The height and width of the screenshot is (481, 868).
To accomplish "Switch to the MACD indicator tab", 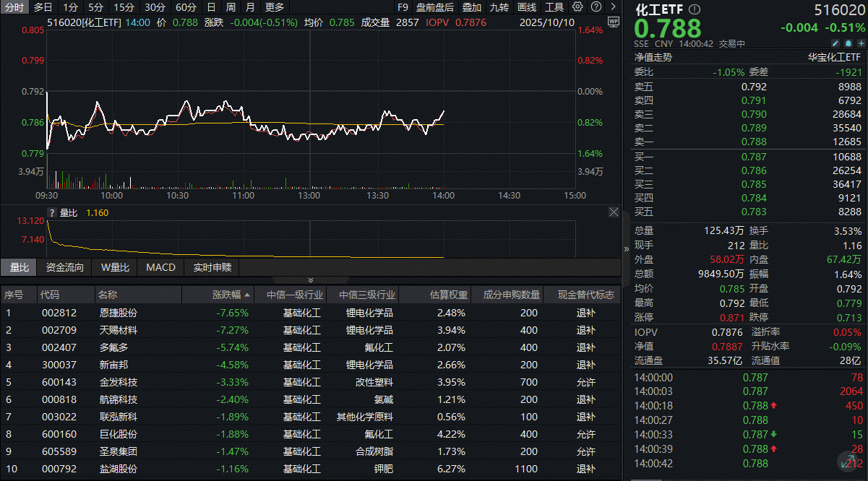I will 160,267.
